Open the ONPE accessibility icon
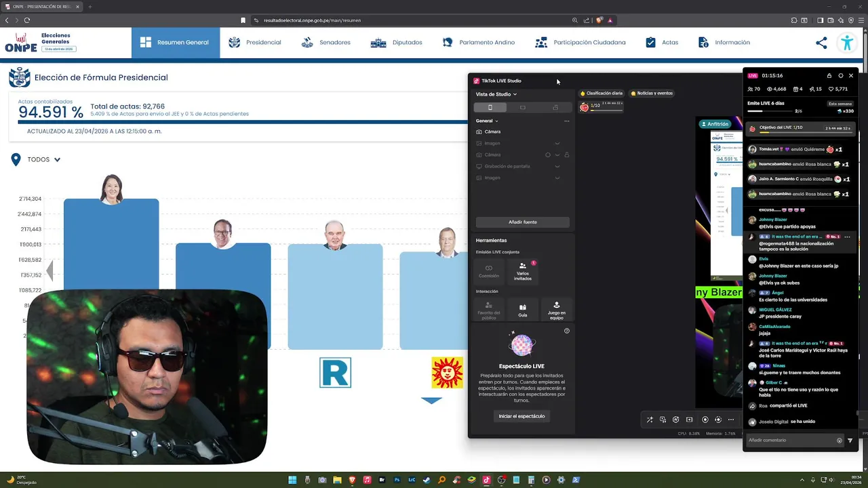 click(x=847, y=43)
